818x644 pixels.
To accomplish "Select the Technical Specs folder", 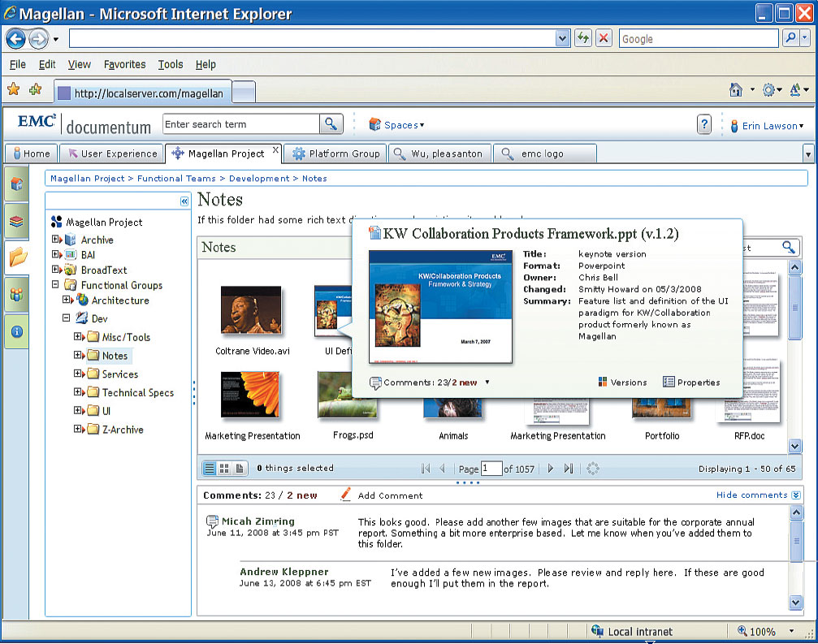I will click(x=137, y=393).
